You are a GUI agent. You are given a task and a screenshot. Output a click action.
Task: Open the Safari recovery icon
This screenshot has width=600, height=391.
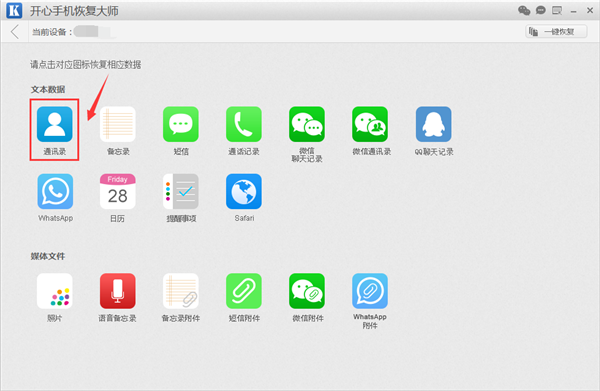coord(244,191)
